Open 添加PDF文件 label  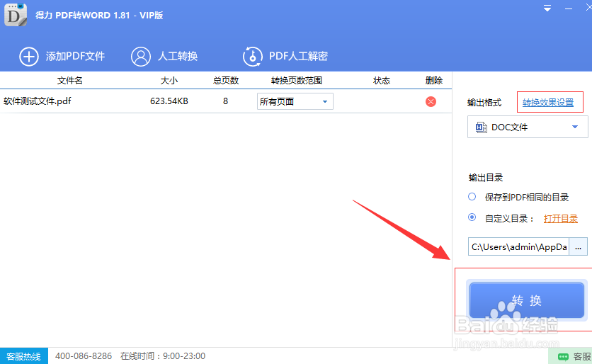75,56
